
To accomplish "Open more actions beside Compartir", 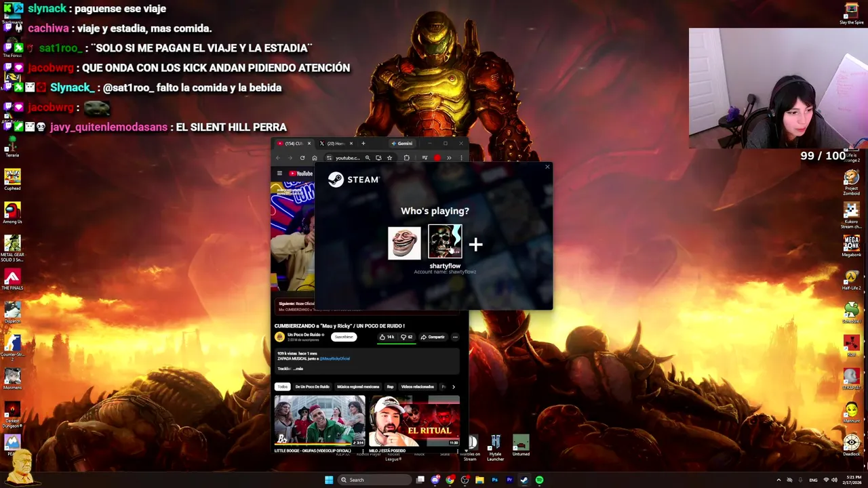I will point(455,337).
